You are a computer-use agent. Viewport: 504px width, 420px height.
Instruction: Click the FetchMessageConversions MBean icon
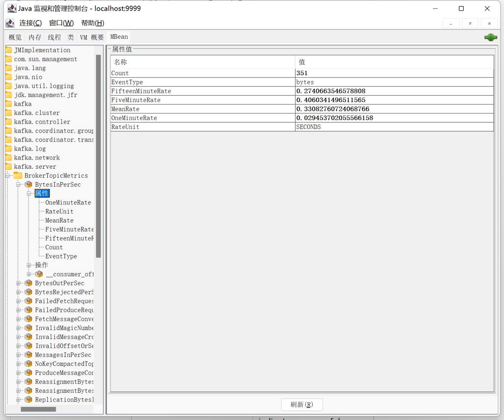[29, 319]
